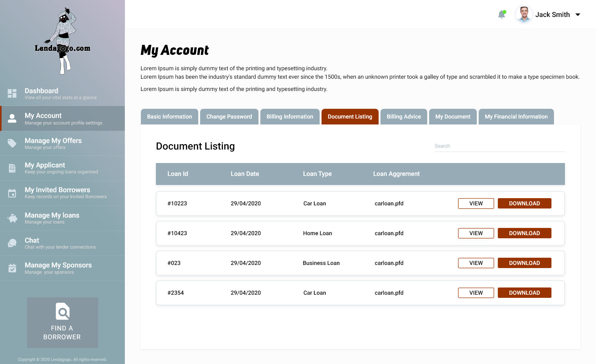
Task: Click the document Search input field
Action: click(499, 146)
